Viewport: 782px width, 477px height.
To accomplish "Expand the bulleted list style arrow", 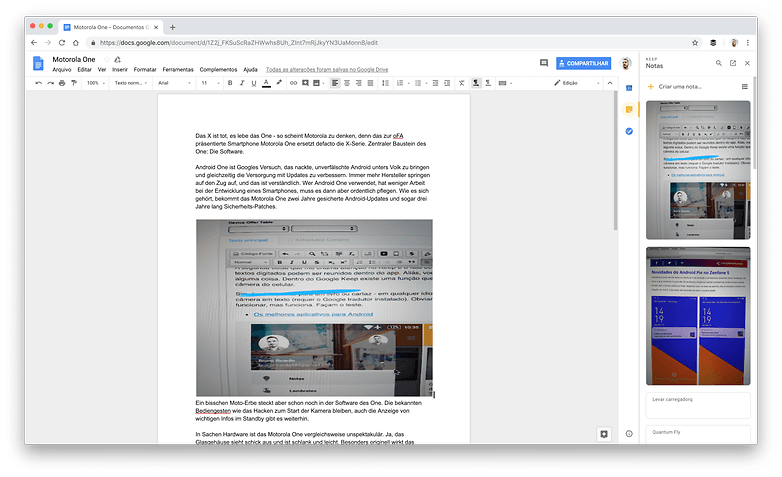I will pyautogui.click(x=426, y=83).
